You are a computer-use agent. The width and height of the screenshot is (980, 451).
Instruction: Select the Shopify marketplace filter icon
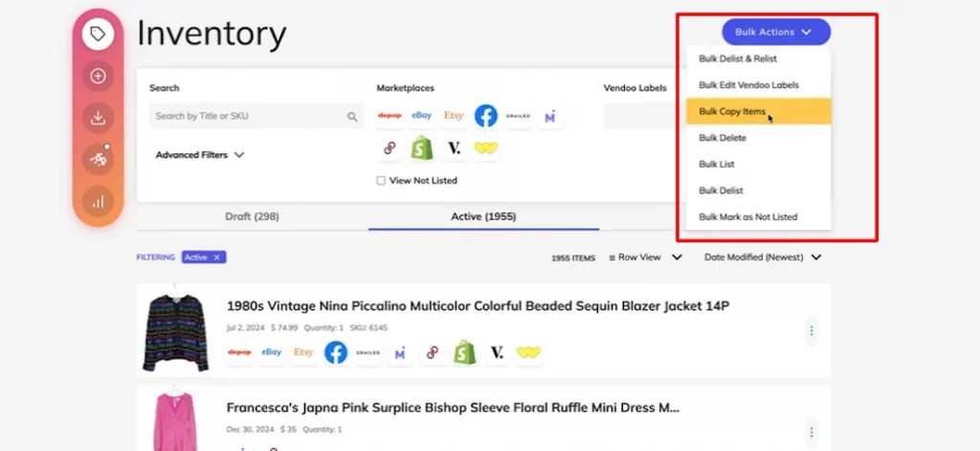421,148
